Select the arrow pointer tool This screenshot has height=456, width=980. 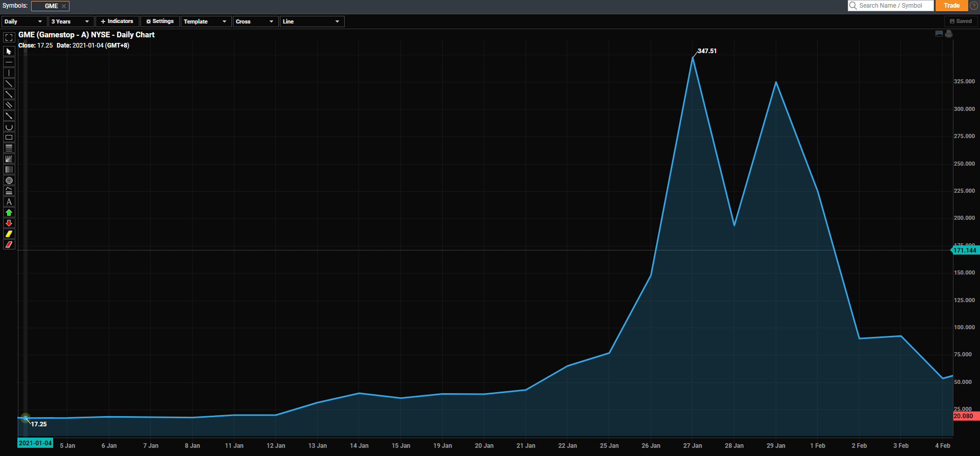pos(9,52)
